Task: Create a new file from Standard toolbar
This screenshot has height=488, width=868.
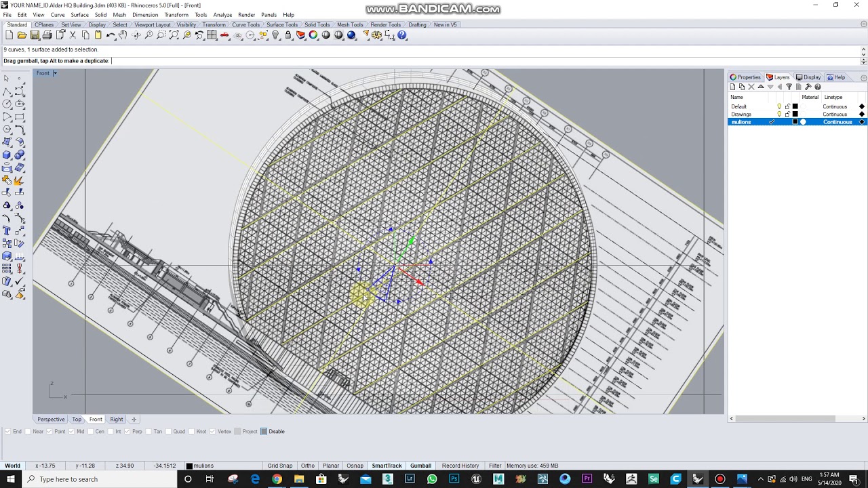Action: pyautogui.click(x=9, y=35)
